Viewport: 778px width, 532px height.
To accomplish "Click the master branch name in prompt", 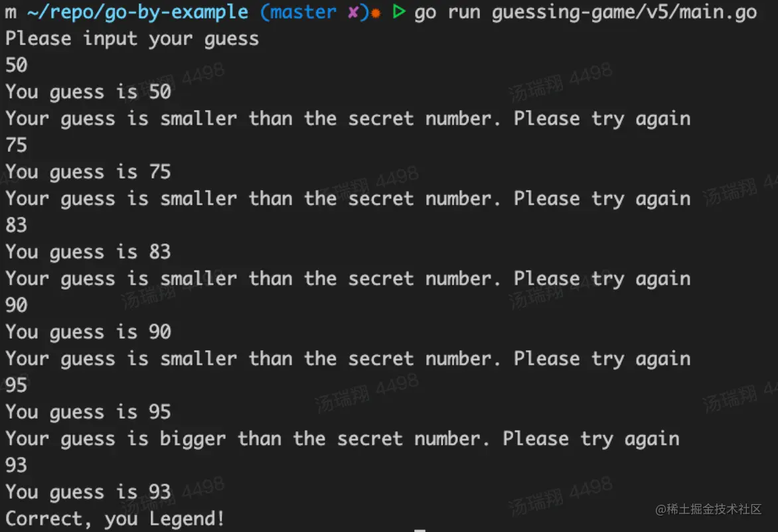I will (303, 12).
